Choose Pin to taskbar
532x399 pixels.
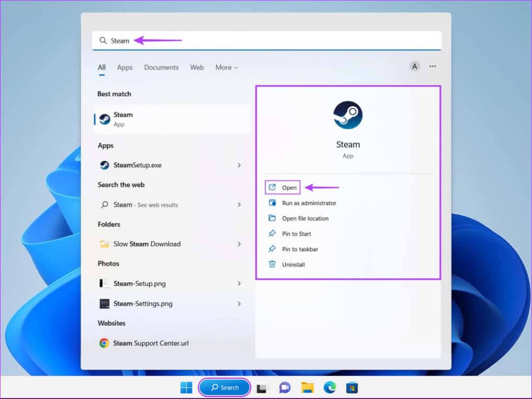pyautogui.click(x=300, y=249)
